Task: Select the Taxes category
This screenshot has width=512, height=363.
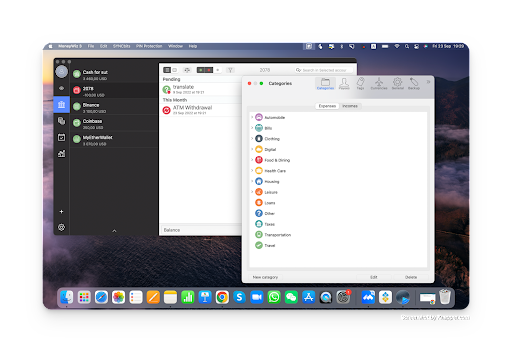Action: coord(338,224)
